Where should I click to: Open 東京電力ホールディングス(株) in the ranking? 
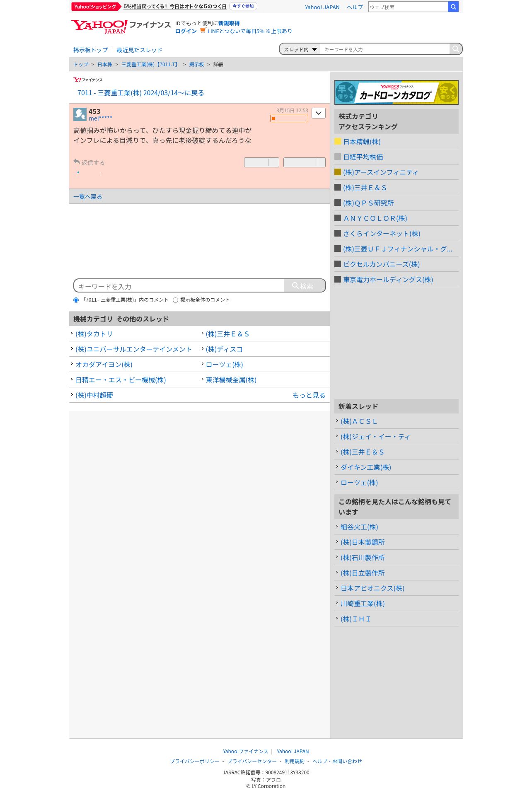[388, 280]
